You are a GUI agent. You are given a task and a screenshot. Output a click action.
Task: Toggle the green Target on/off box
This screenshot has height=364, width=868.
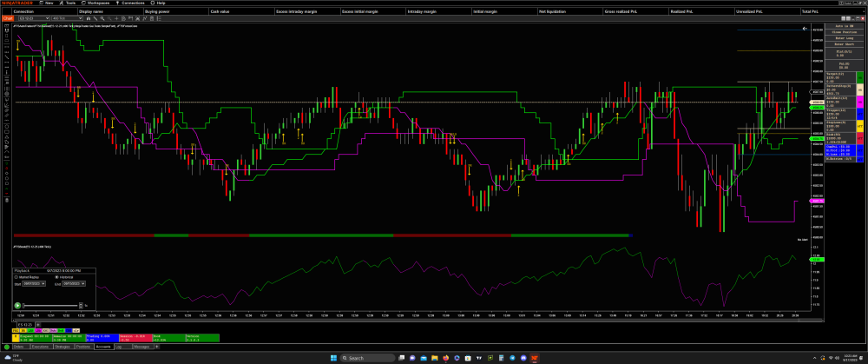(x=859, y=77)
